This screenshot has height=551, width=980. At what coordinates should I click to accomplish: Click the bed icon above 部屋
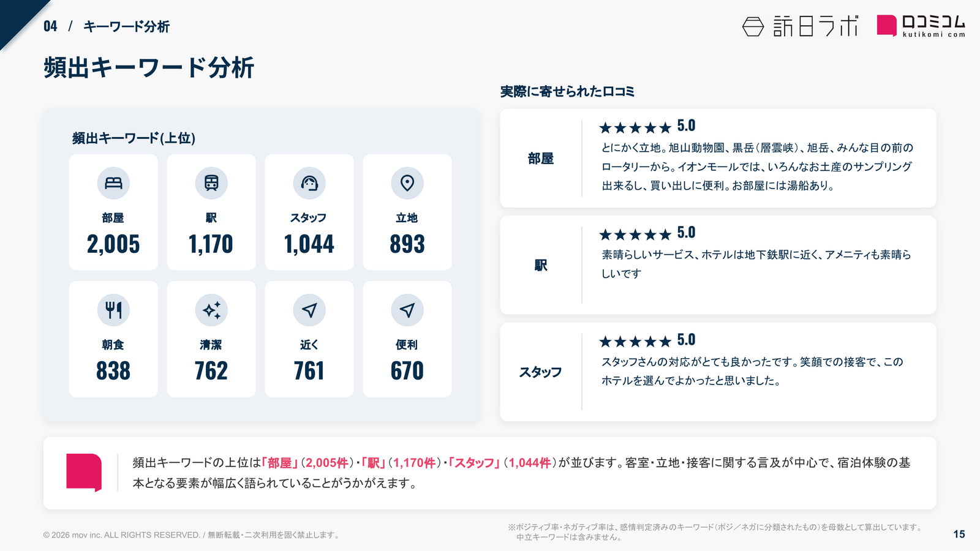tap(113, 183)
